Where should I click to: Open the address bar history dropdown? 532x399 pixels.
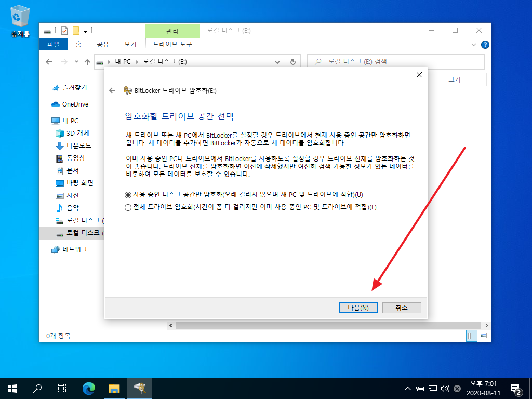click(x=277, y=62)
